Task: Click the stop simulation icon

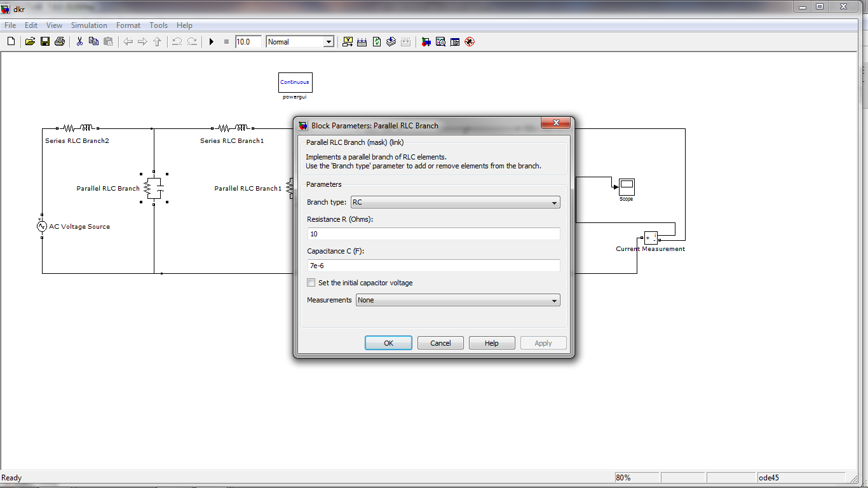Action: (x=226, y=41)
